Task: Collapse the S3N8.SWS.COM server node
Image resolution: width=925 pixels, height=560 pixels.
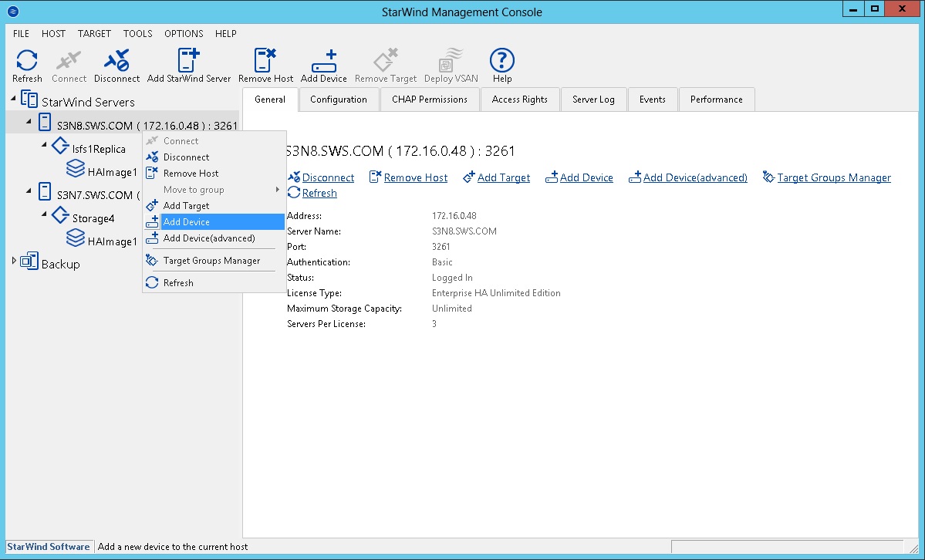Action: tap(29, 122)
